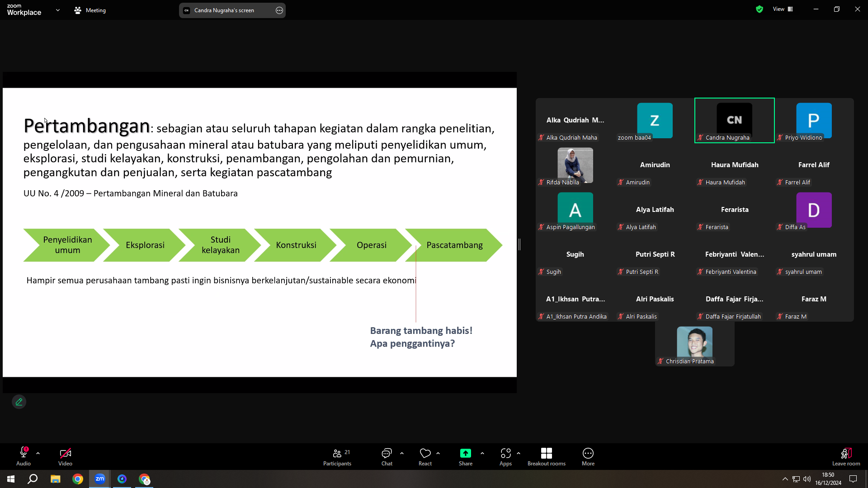Open Windows notification center

853,479
